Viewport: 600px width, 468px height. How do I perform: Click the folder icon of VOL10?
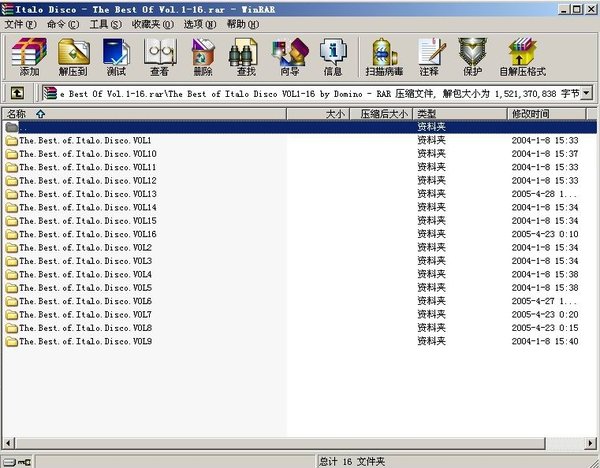[12, 154]
